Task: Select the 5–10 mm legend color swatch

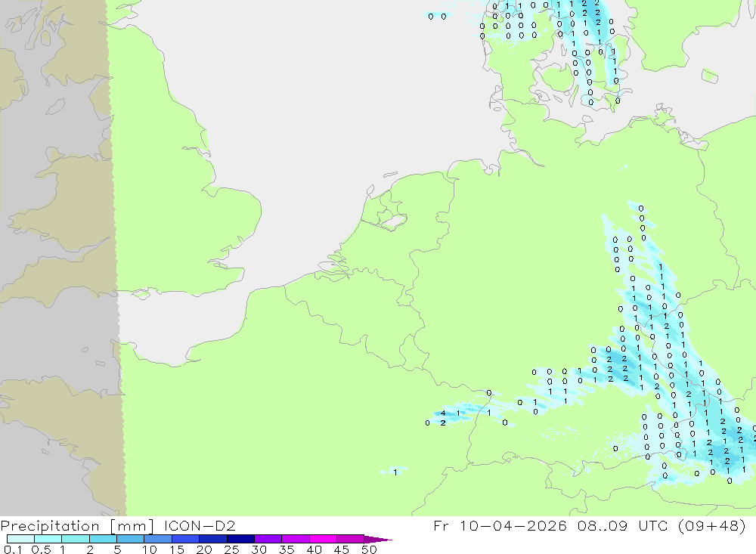Action: 130,539
